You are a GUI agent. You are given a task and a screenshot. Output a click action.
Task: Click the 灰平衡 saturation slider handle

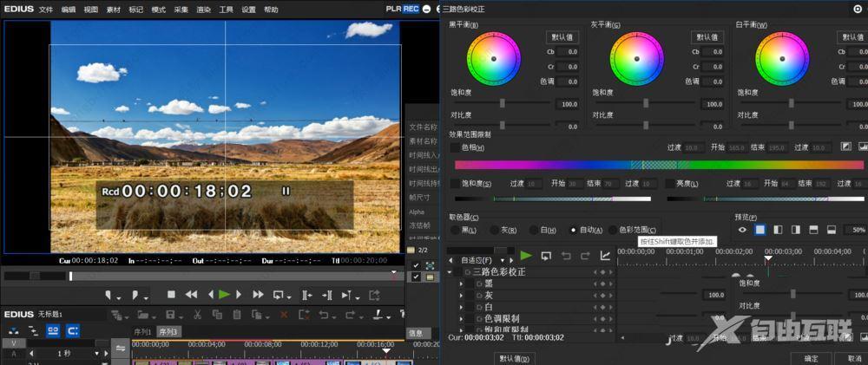click(646, 103)
